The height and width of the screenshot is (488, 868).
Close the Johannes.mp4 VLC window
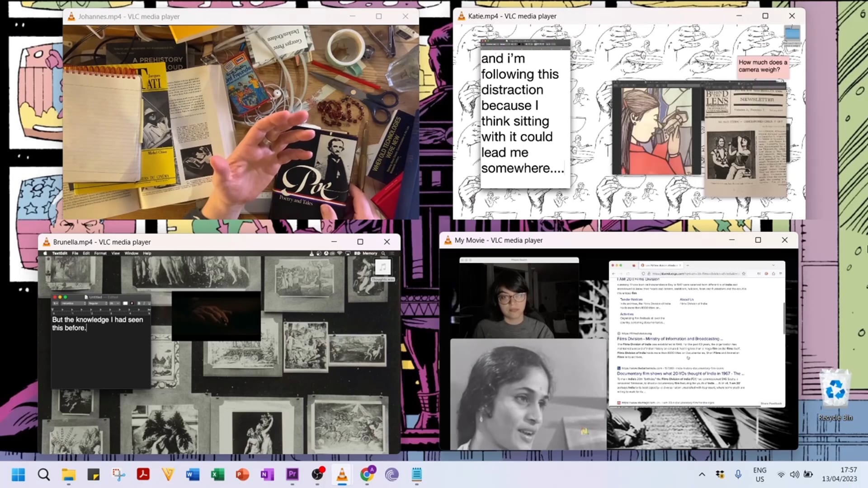406,16
